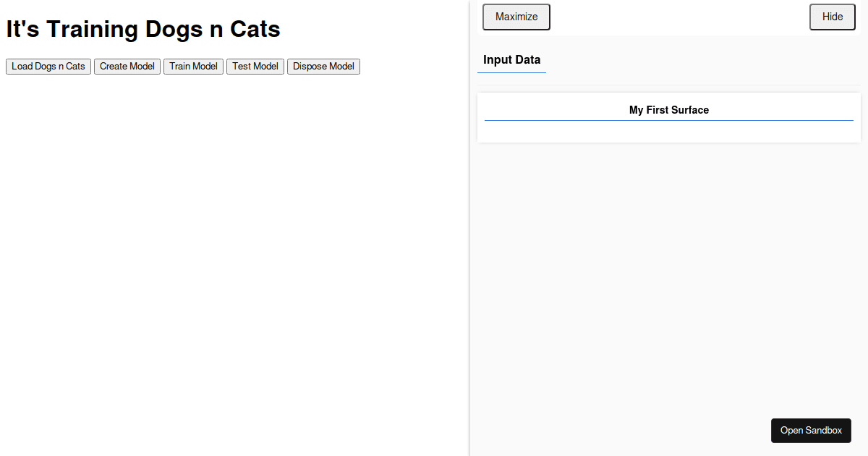Hide the visor panel
The height and width of the screenshot is (456, 868).
[832, 17]
